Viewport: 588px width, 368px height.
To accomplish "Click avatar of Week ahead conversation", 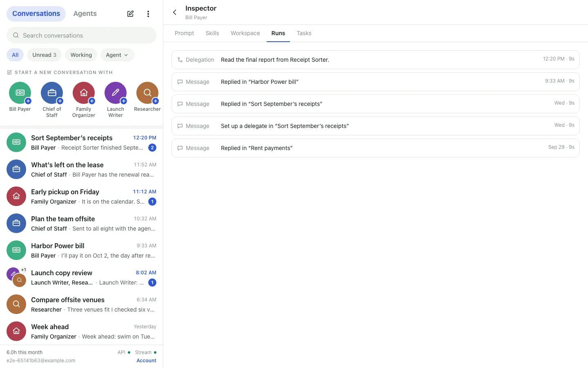I will [x=16, y=331].
